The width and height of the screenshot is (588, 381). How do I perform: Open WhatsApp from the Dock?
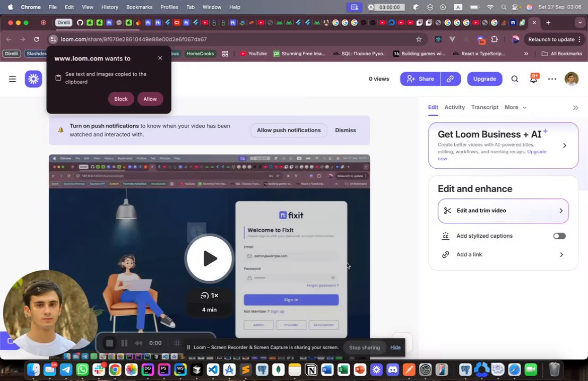click(82, 370)
